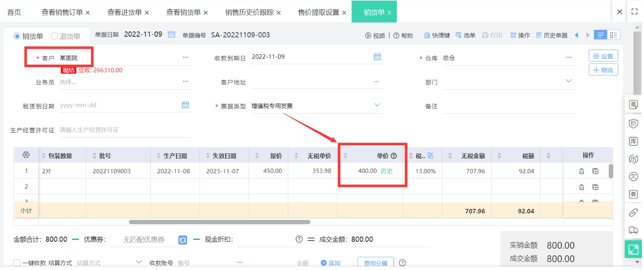644x270 pixels.
Task: Click the table's horizontal scrollbar
Action: (219, 222)
